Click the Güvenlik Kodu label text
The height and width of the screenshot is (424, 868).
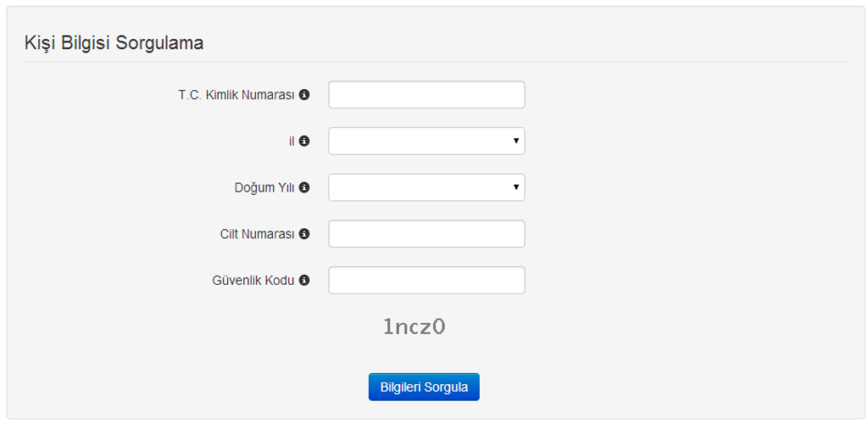coord(253,280)
